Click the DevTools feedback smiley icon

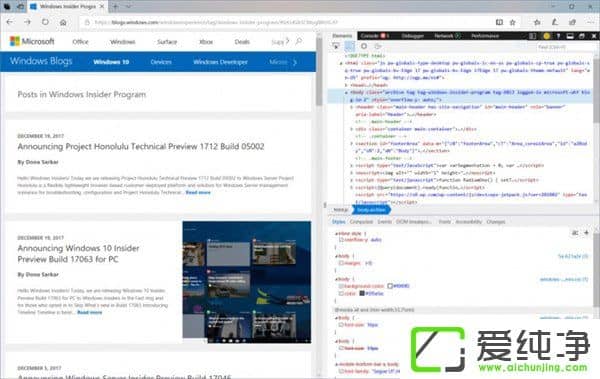click(546, 36)
